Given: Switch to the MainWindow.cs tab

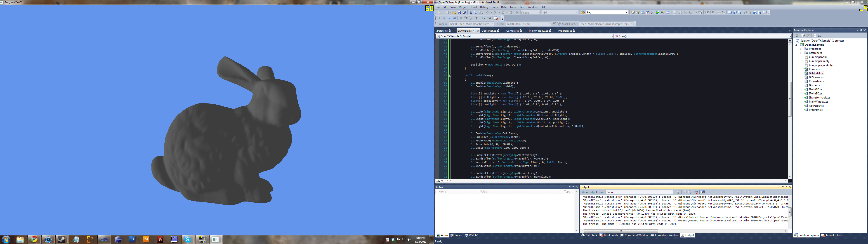Looking at the screenshot, I should [540, 31].
